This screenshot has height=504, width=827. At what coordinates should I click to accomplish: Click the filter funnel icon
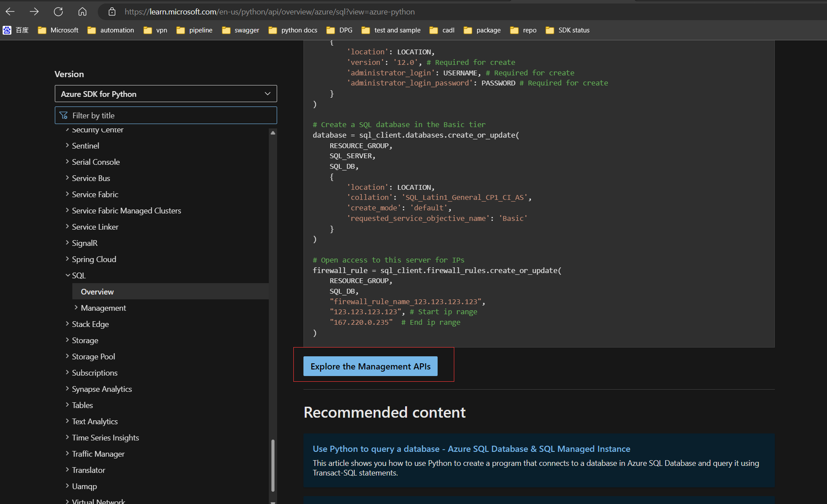64,115
